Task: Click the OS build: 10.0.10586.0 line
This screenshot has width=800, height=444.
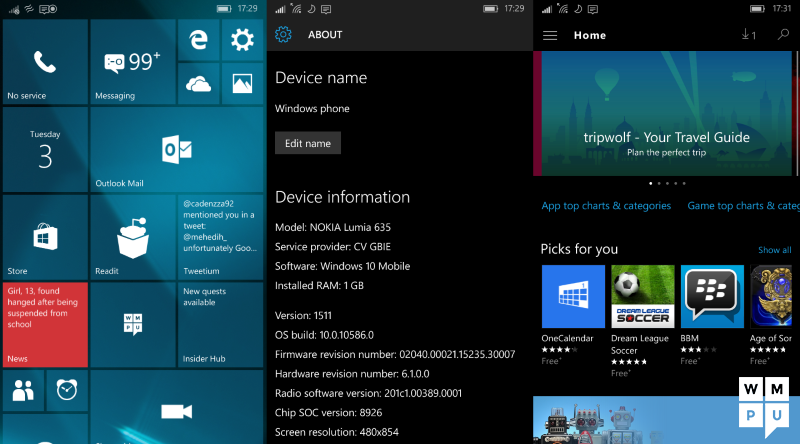Action: pyautogui.click(x=324, y=335)
